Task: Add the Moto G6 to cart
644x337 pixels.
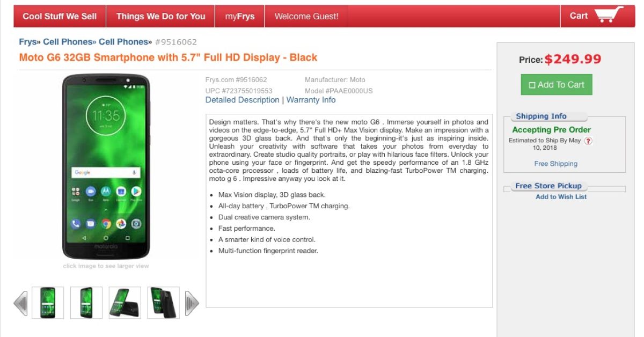Action: click(557, 85)
